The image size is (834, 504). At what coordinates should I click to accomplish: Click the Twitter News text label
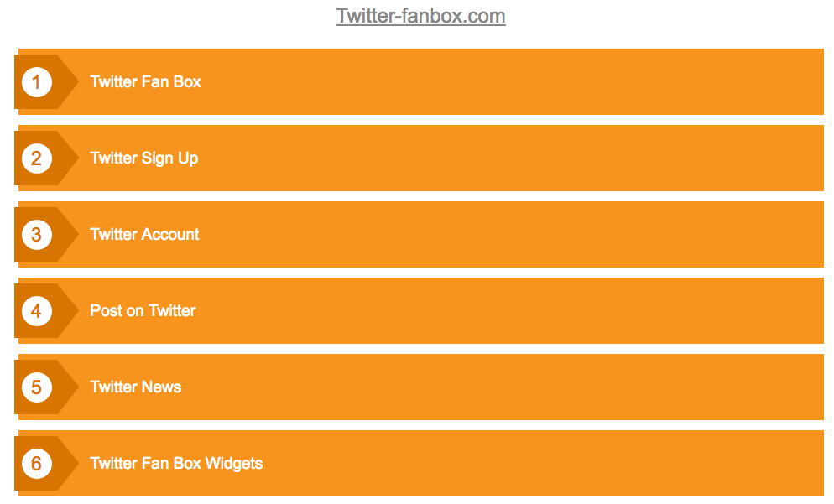[135, 387]
